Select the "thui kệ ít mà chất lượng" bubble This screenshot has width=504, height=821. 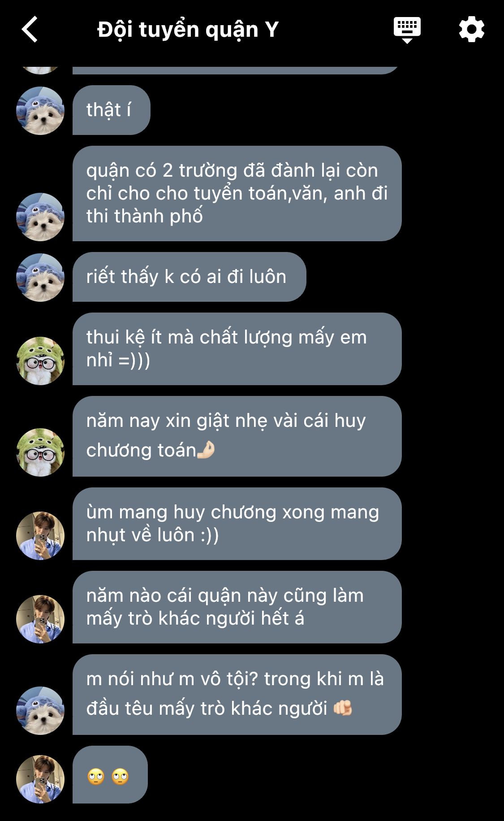[x=237, y=349]
